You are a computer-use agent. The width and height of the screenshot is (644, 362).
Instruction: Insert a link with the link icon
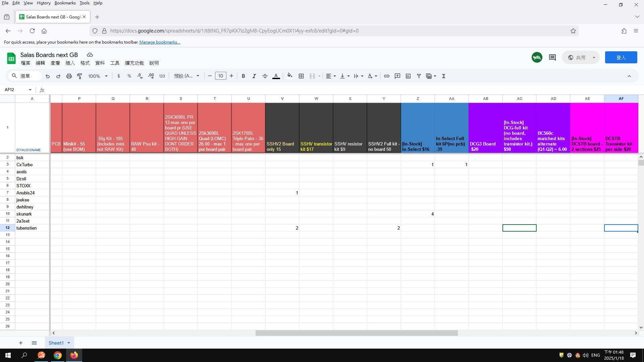pos(387,76)
